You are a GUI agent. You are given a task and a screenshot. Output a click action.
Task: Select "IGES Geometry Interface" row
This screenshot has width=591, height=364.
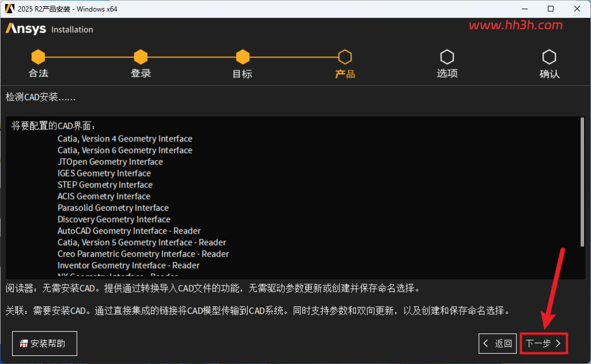click(x=104, y=173)
